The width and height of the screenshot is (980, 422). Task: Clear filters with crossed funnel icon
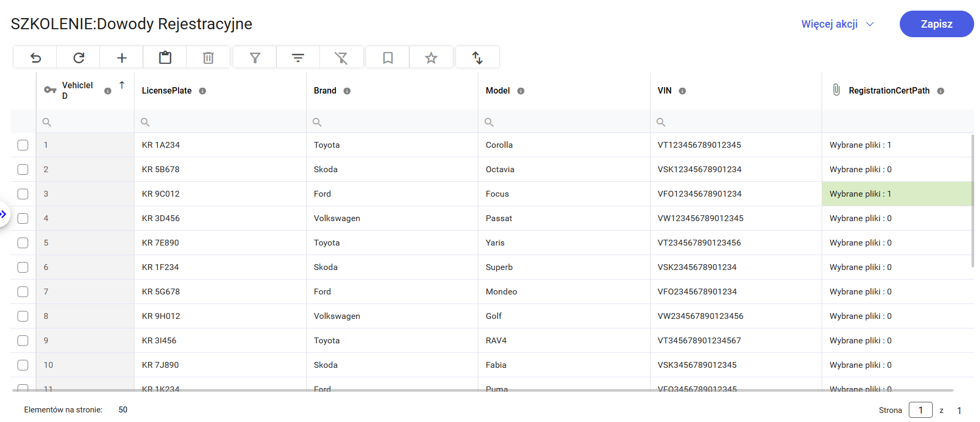pyautogui.click(x=341, y=57)
